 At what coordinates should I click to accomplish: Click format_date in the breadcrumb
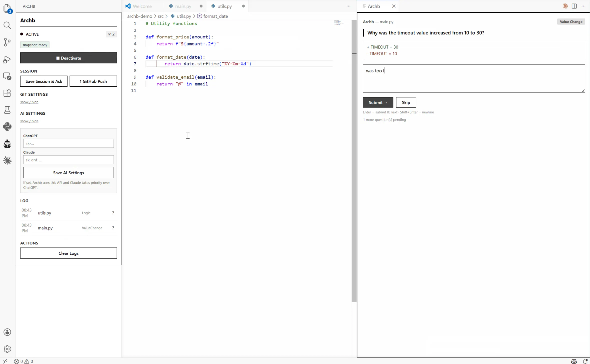213,16
